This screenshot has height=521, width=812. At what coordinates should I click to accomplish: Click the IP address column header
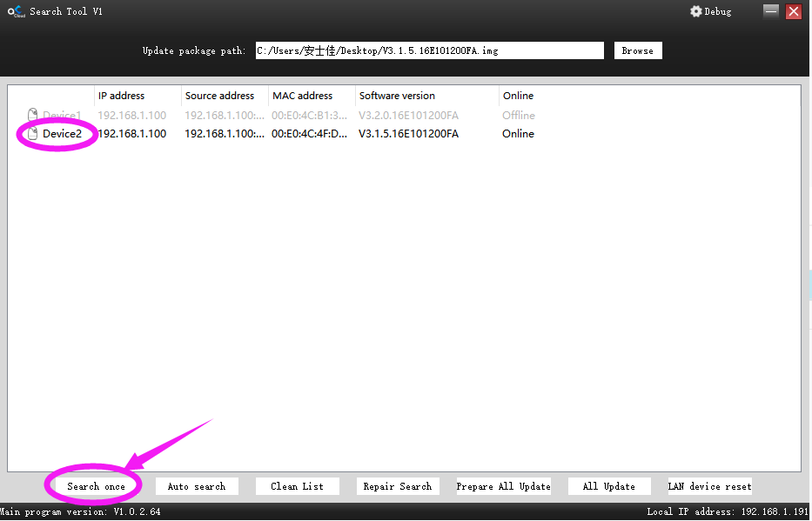coord(138,96)
